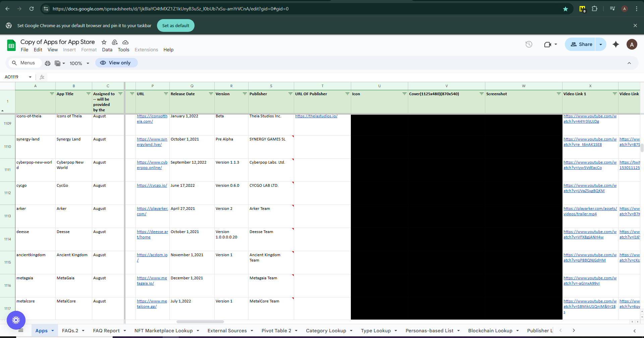The height and width of the screenshot is (338, 644).
Task: Expand the Share options dropdown arrow
Action: coord(601,44)
